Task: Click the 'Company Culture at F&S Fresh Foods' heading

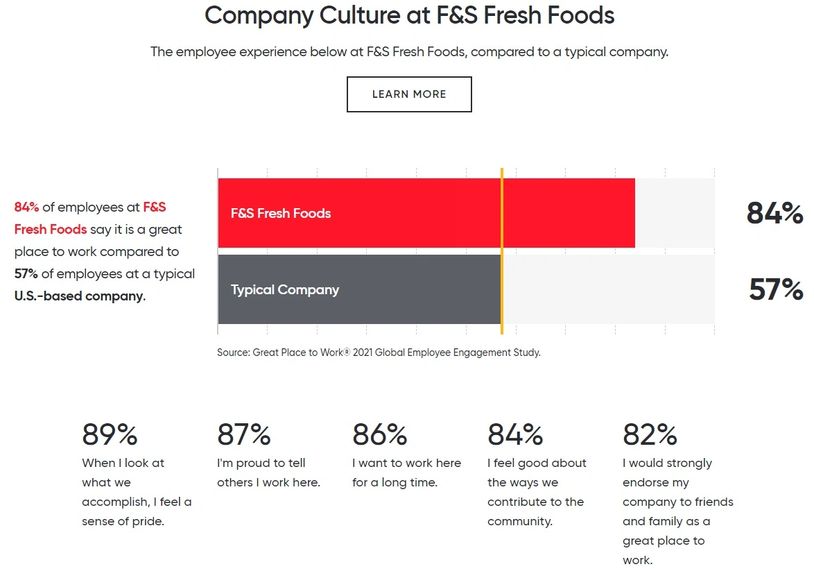Action: point(409,16)
